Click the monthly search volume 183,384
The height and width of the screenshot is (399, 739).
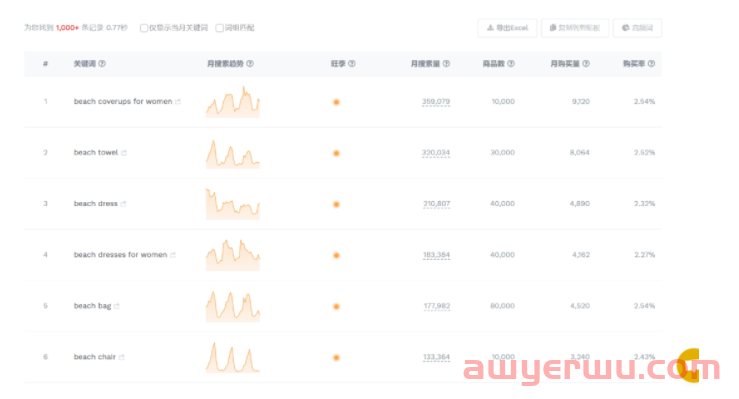436,255
